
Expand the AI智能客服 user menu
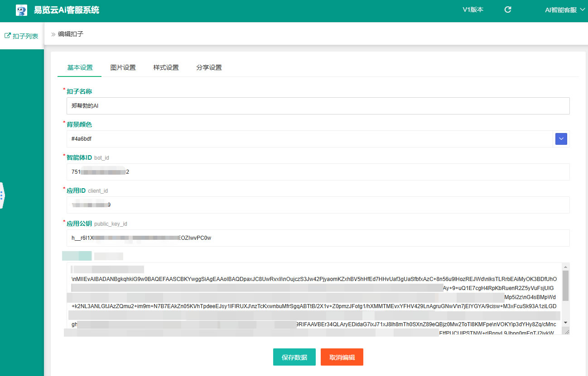coord(565,10)
